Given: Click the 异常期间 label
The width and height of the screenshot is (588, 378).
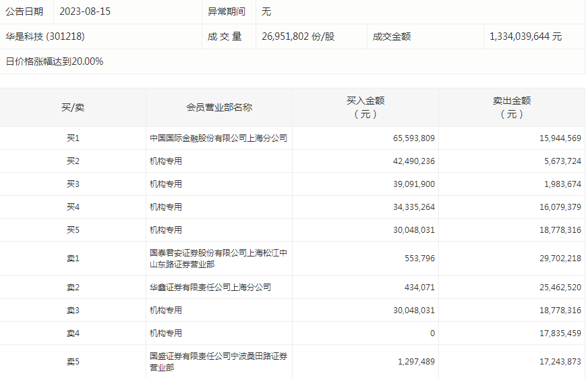Looking at the screenshot, I should (227, 11).
